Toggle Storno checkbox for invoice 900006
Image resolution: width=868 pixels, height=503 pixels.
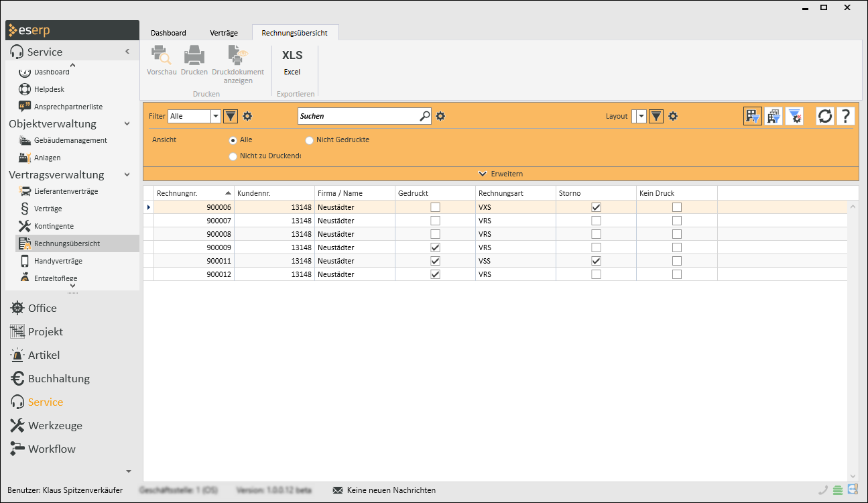(597, 207)
